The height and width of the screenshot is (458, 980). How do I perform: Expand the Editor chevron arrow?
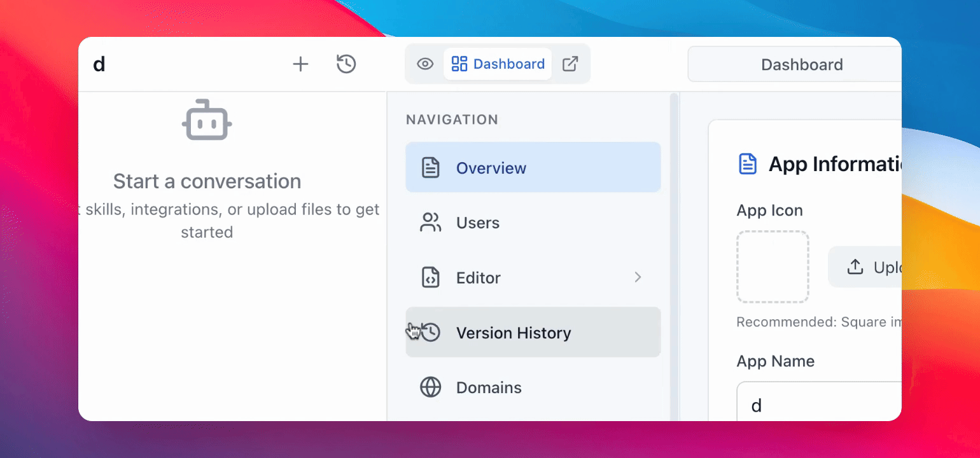tap(638, 277)
